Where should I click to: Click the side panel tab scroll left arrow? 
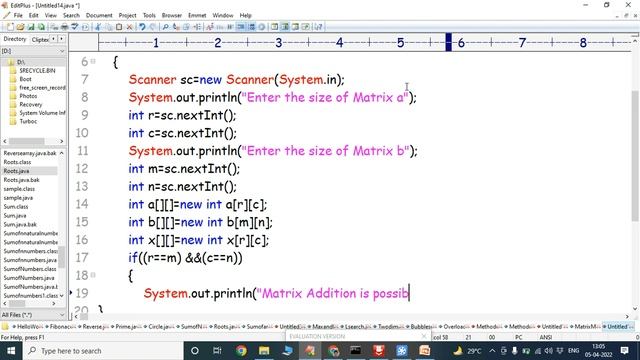pyautogui.click(x=53, y=39)
